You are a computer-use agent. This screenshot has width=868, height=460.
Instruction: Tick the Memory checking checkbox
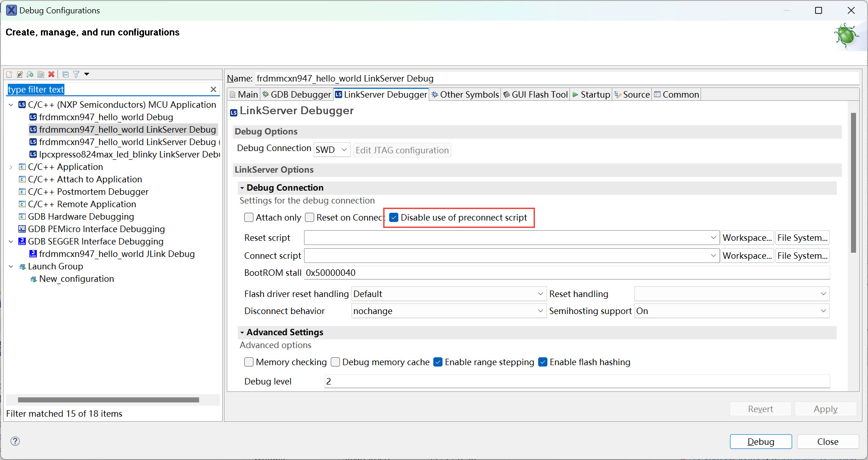coord(249,362)
